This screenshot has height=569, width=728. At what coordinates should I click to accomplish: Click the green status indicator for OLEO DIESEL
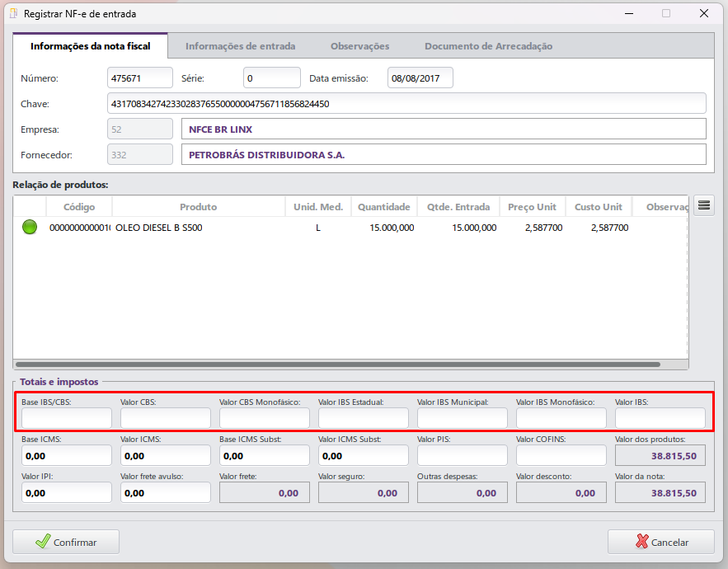[x=30, y=228]
